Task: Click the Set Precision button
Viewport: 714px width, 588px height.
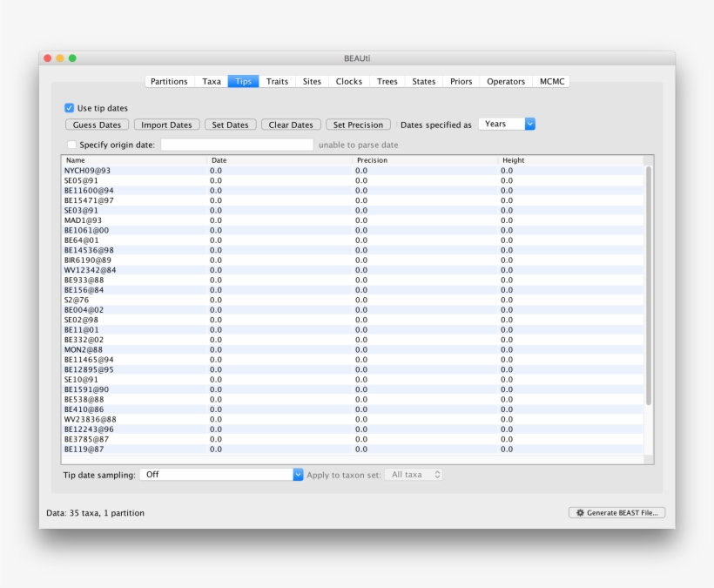Action: [358, 124]
